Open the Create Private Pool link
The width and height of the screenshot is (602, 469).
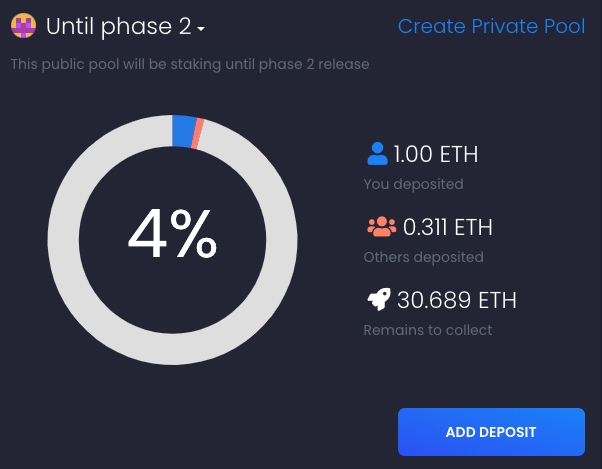491,26
